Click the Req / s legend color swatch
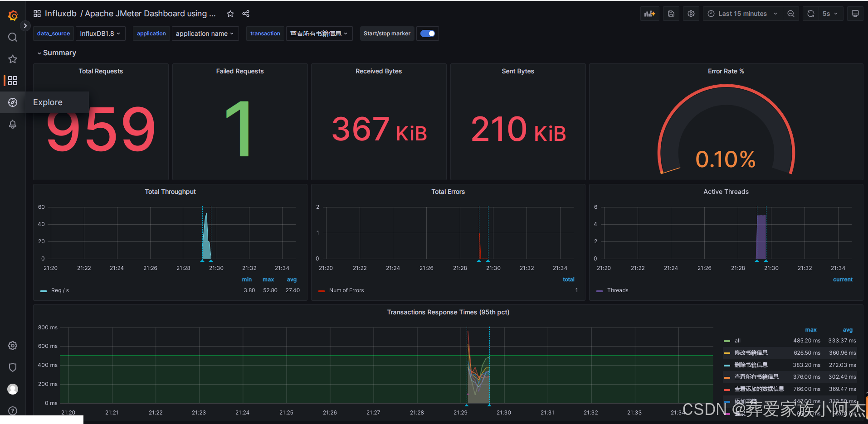Image resolution: width=868 pixels, height=424 pixels. (44, 291)
